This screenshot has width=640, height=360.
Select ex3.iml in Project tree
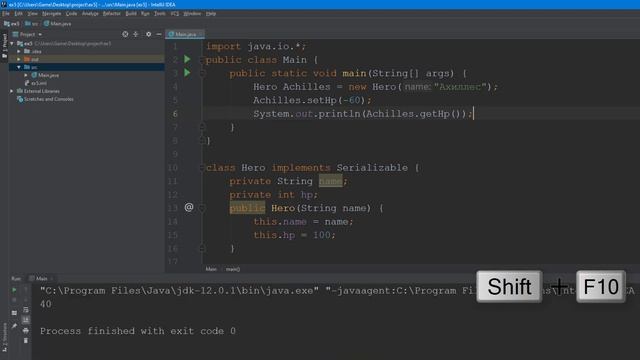point(36,83)
